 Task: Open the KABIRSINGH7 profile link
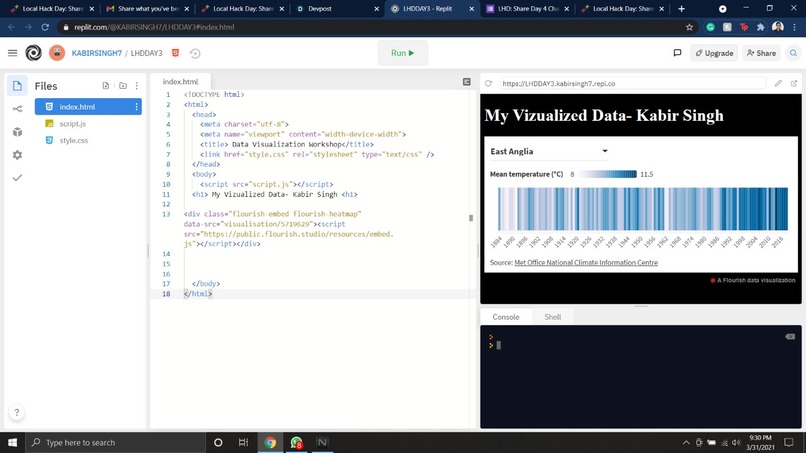point(97,53)
